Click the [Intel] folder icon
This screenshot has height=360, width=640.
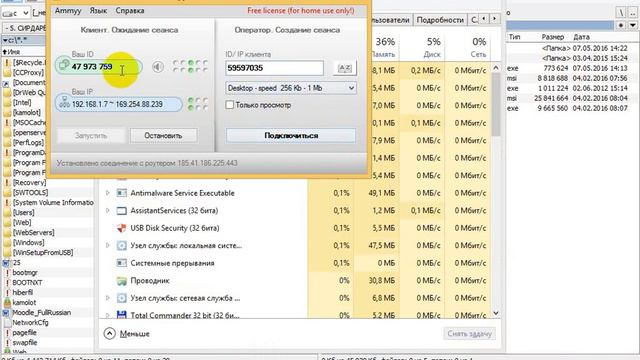(x=7, y=102)
